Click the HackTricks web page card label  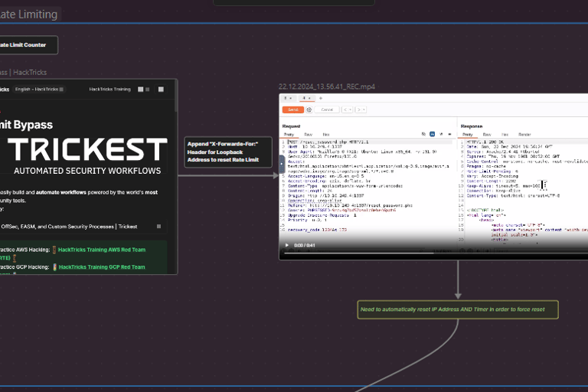tap(24, 73)
